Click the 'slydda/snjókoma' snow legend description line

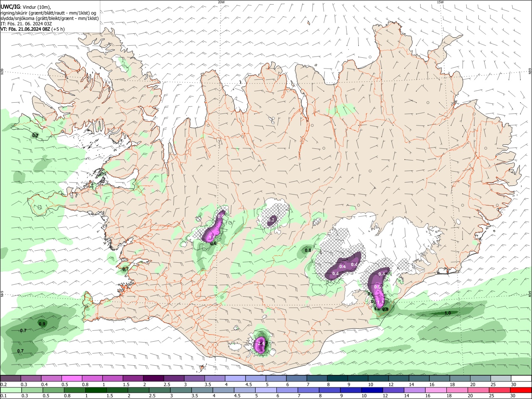coord(49,18)
